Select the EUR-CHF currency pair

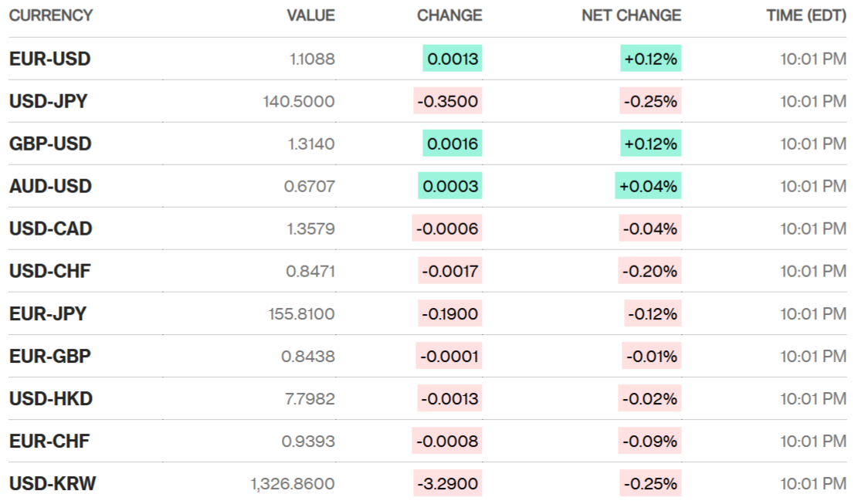click(x=49, y=441)
